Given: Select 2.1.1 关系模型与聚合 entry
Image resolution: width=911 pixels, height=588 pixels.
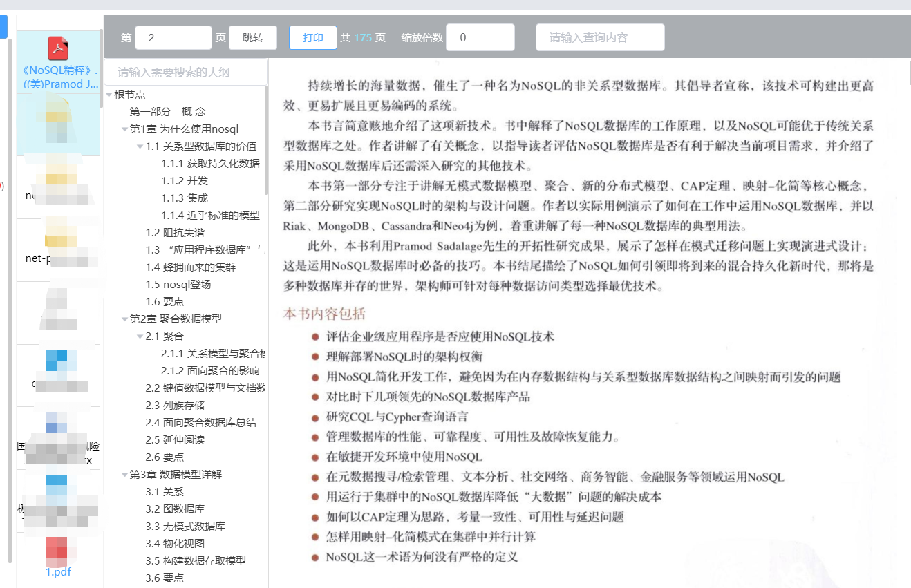Looking at the screenshot, I should (x=213, y=353).
